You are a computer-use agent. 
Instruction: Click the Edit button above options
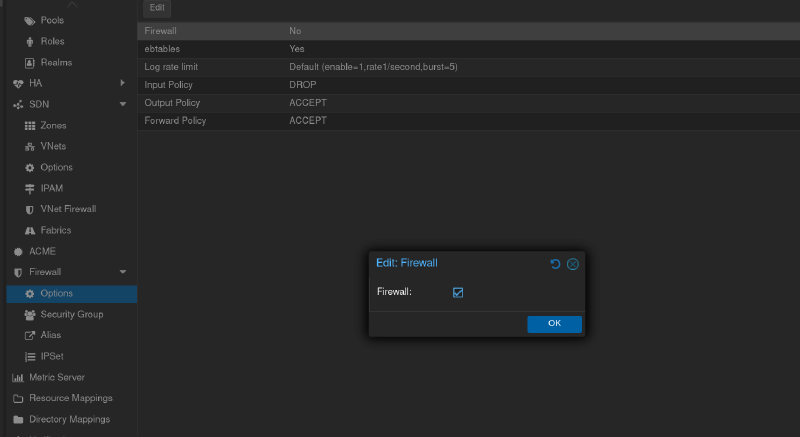coord(157,8)
